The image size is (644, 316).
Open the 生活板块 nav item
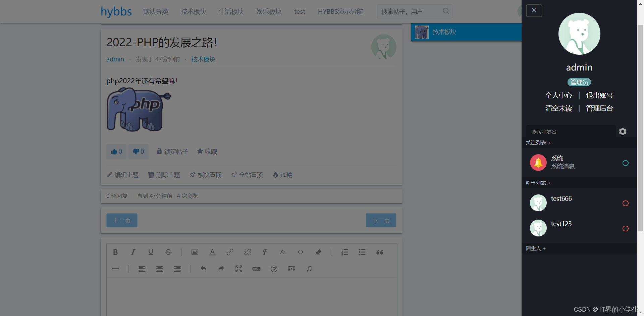pyautogui.click(x=231, y=12)
